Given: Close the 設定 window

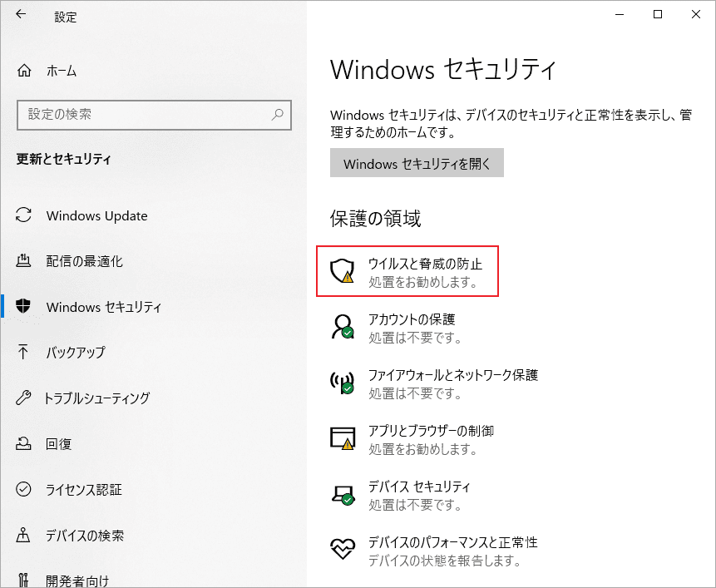Looking at the screenshot, I should tap(696, 14).
